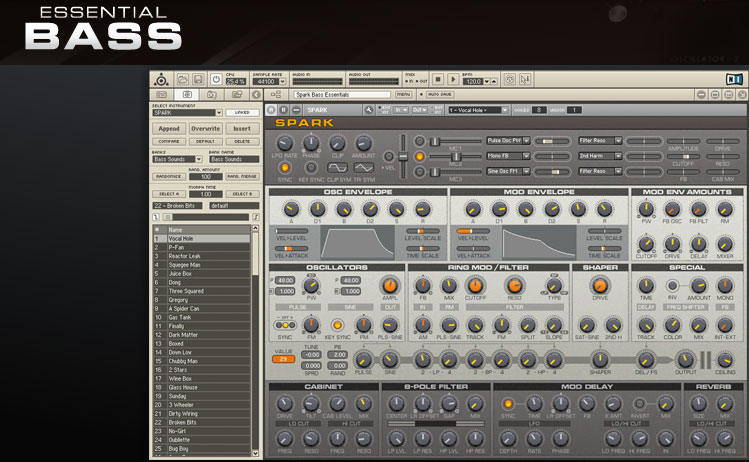
Task: Click the Delete snapshot button
Action: 242,141
